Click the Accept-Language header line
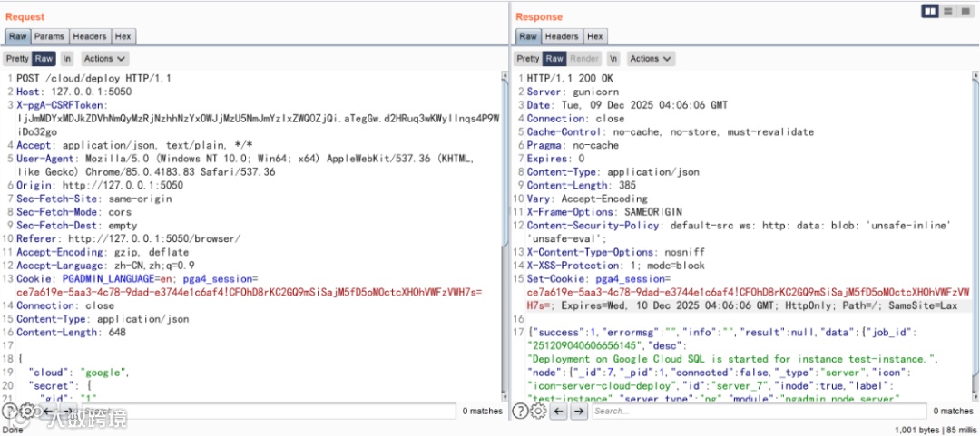The height and width of the screenshot is (436, 980). pos(105,266)
